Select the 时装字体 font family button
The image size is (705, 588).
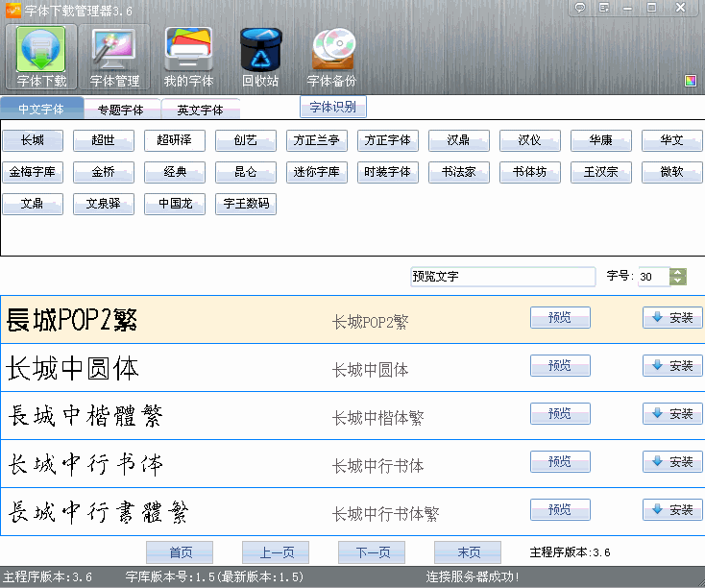click(x=388, y=172)
